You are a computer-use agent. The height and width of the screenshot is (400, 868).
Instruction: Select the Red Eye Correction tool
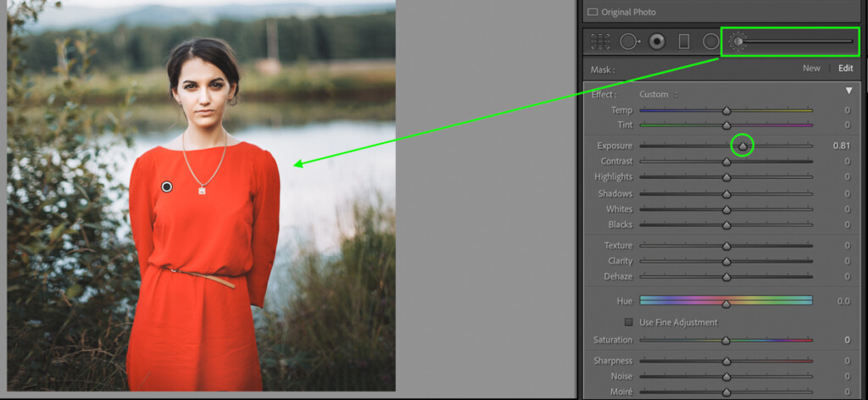(657, 42)
